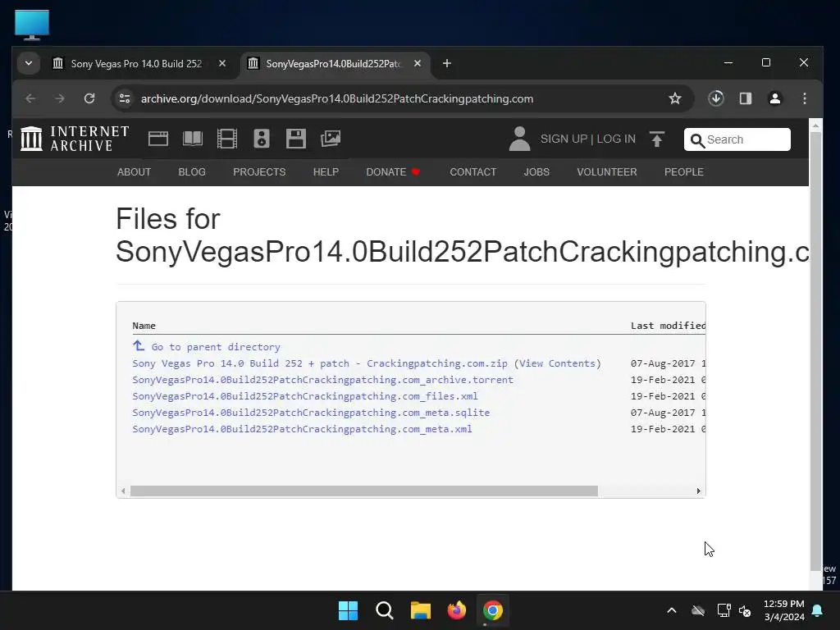Go back to previous page
840x630 pixels.
30,98
